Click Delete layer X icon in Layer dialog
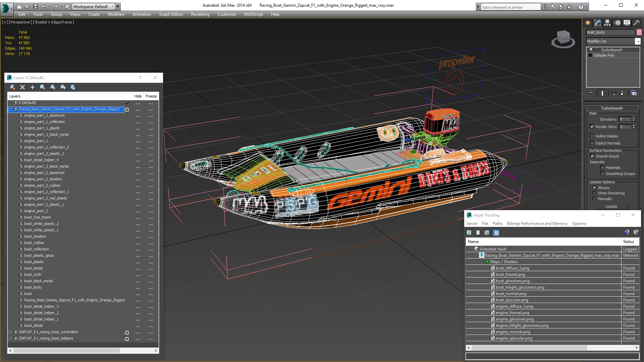This screenshot has height=362, width=644. [x=22, y=87]
